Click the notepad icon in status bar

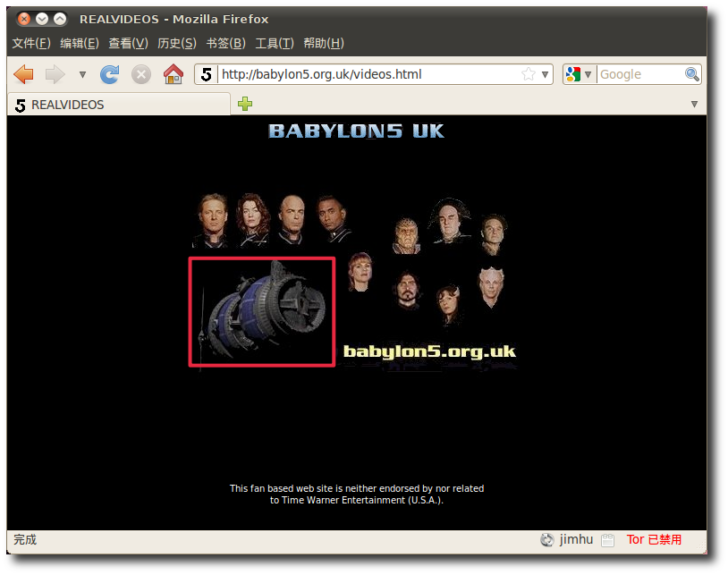coord(607,540)
